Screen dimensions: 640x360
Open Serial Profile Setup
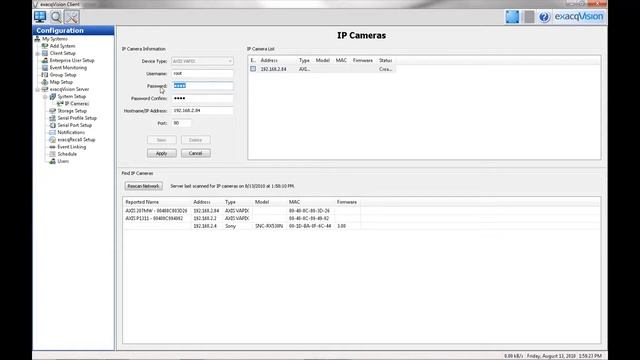coord(77,118)
